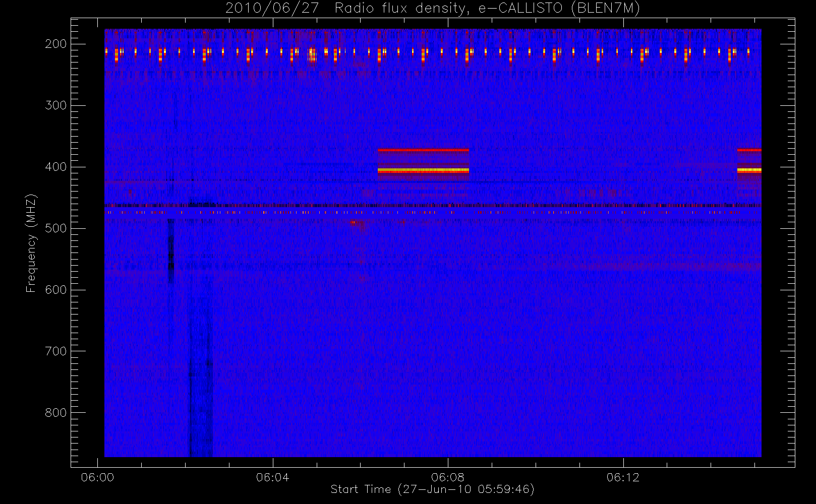
Task: Click the red band above 400 MHz near 06:07
Action: coord(423,150)
